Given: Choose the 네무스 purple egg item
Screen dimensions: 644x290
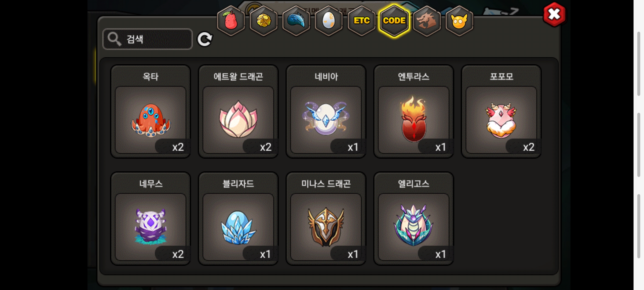Looking at the screenshot, I should tap(151, 219).
